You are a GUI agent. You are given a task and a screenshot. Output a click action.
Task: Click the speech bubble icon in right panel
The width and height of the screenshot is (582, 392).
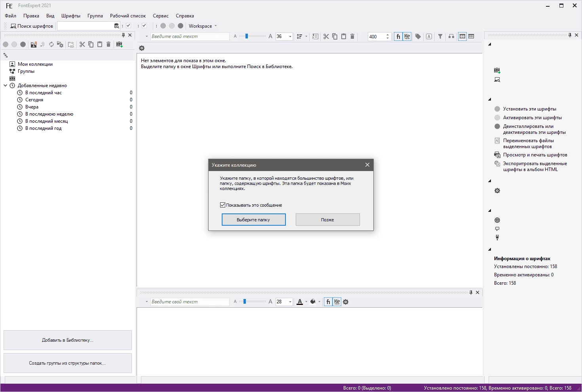(x=497, y=229)
